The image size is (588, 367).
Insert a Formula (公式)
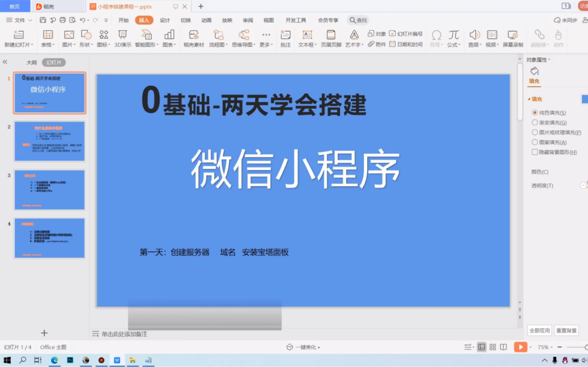(x=454, y=38)
